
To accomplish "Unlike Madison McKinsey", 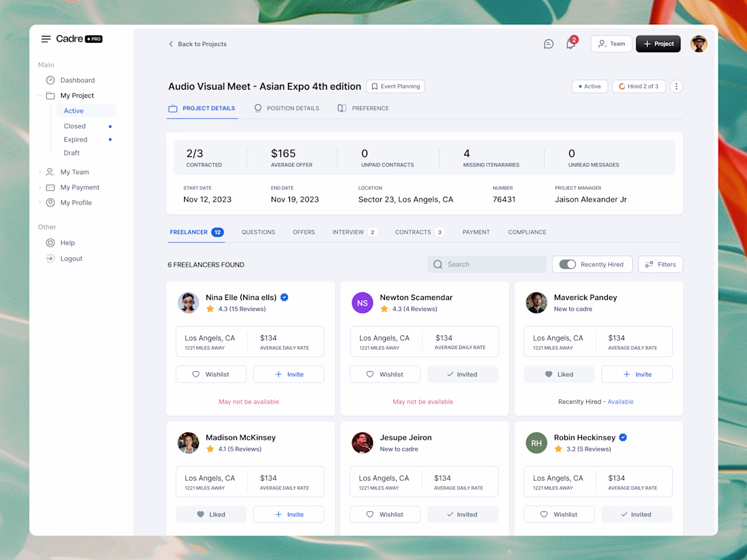I will pos(211,515).
